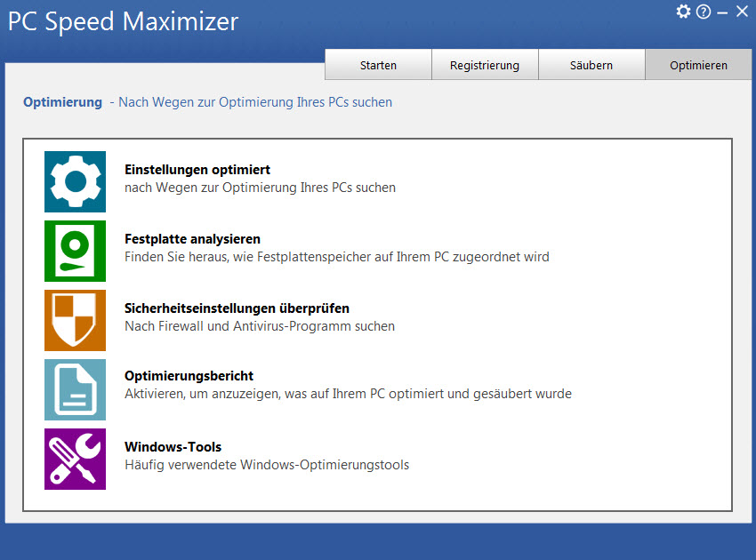Click the purple Windows-Tools wrench icon

tap(75, 460)
